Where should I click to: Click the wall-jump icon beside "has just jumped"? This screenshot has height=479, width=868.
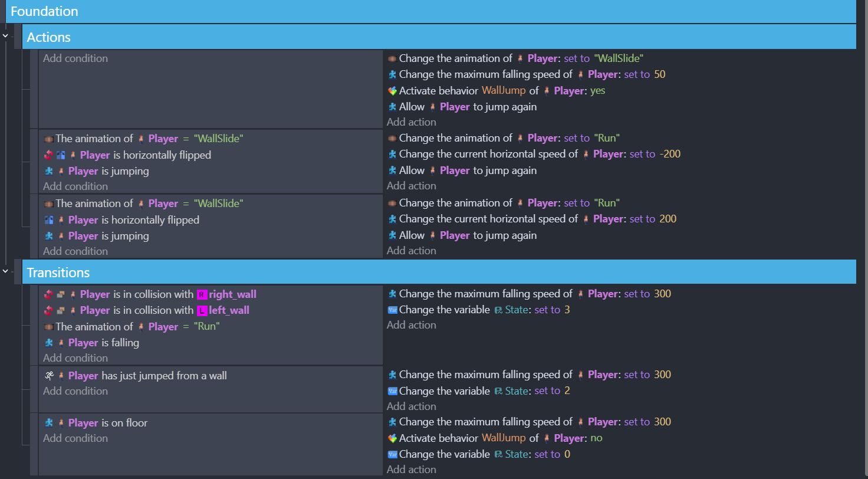(x=49, y=376)
